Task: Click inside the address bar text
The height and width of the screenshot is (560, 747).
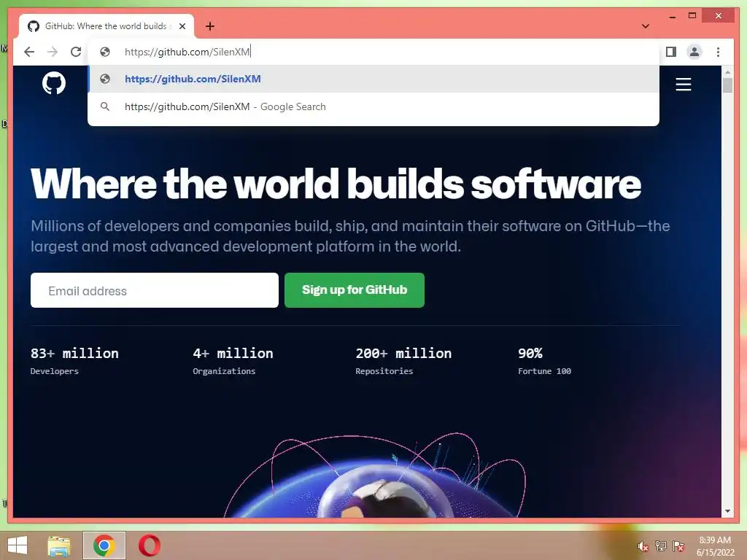Action: coord(187,52)
